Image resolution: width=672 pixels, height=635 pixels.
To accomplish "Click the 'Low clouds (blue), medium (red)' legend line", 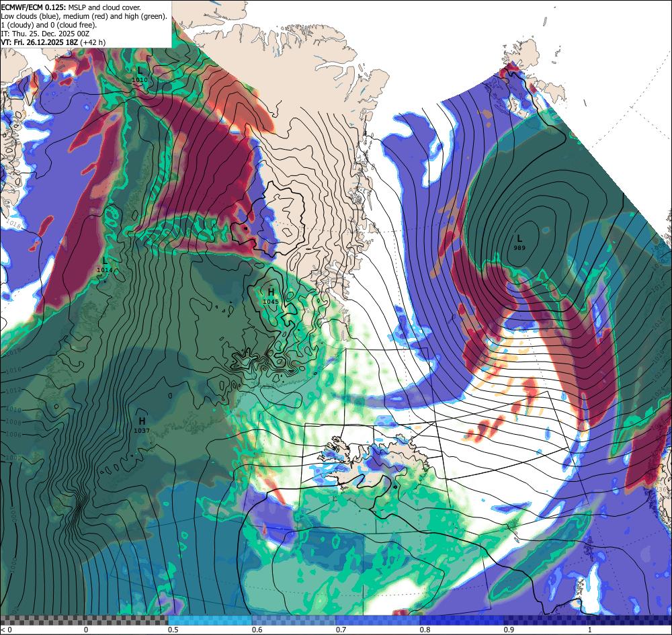I will (x=84, y=16).
